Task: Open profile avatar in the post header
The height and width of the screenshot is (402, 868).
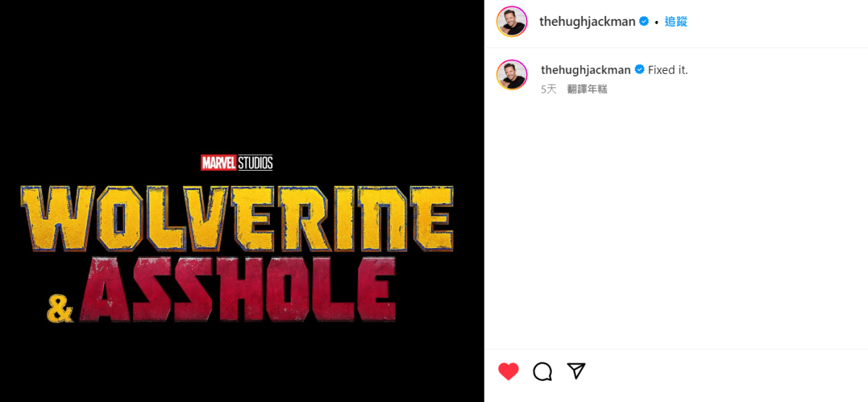Action: click(x=511, y=22)
